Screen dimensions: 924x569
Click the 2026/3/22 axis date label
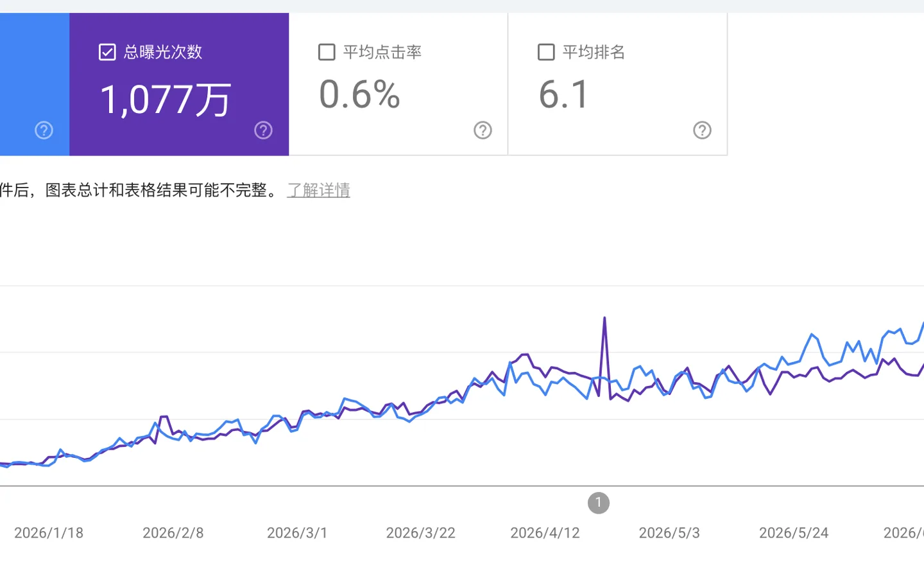tap(421, 533)
